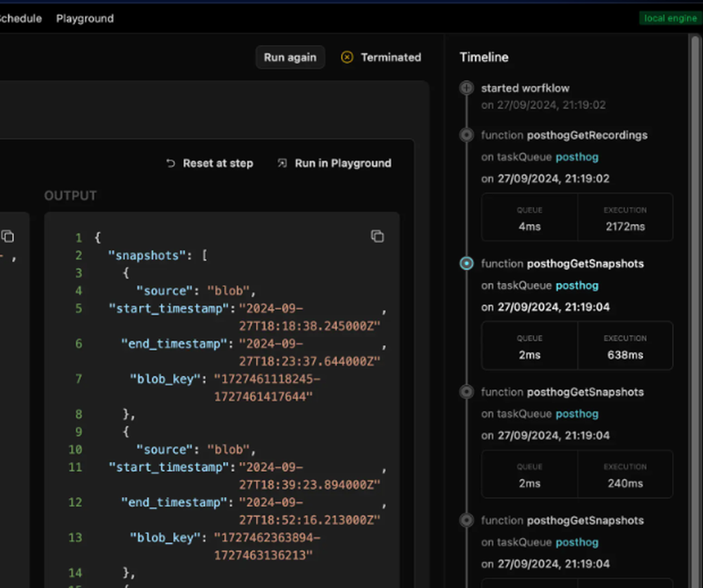Click the OUTPUT section label
Screen dimensions: 703x588
70,196
